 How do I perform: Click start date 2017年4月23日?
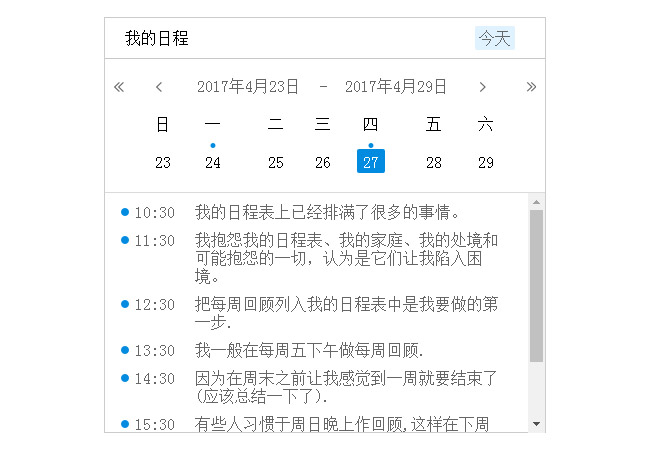pyautogui.click(x=248, y=87)
